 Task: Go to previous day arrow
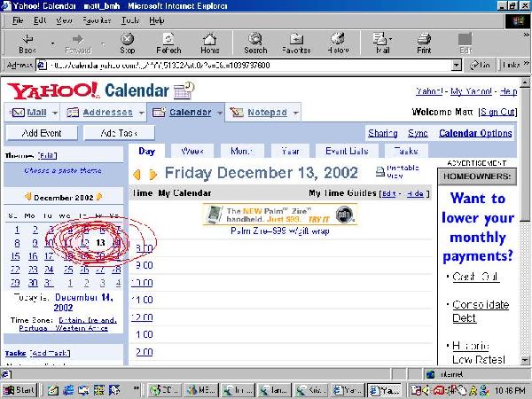137,175
